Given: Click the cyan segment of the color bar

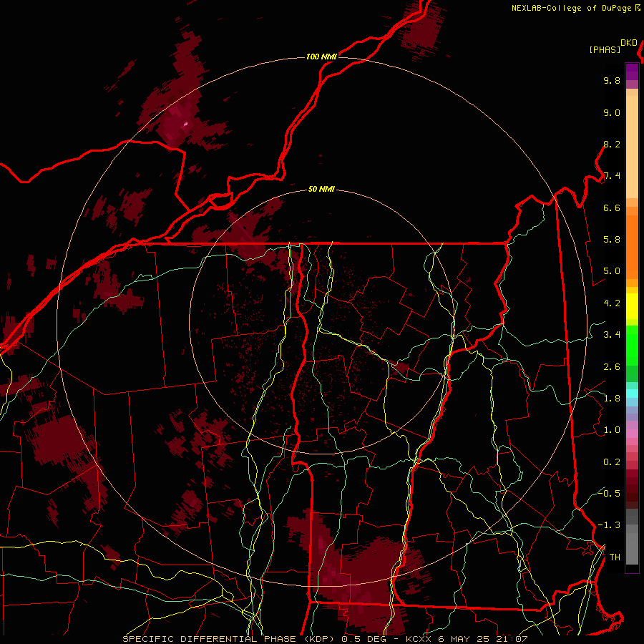Looking at the screenshot, I should [x=632, y=394].
